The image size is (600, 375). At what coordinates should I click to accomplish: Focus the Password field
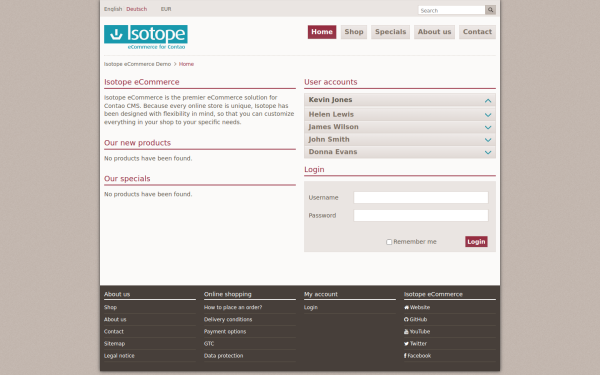pos(421,215)
